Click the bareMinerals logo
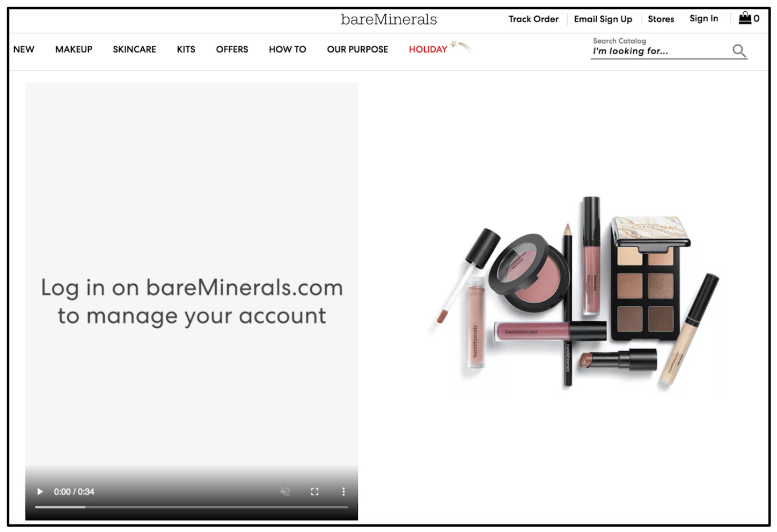Image resolution: width=777 pixels, height=532 pixels. [x=389, y=19]
